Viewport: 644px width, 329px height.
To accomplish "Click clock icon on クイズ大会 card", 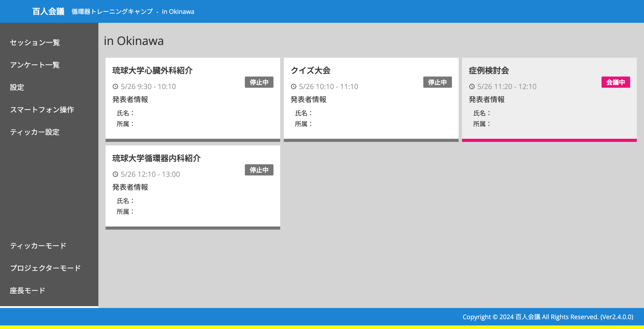I will click(294, 87).
